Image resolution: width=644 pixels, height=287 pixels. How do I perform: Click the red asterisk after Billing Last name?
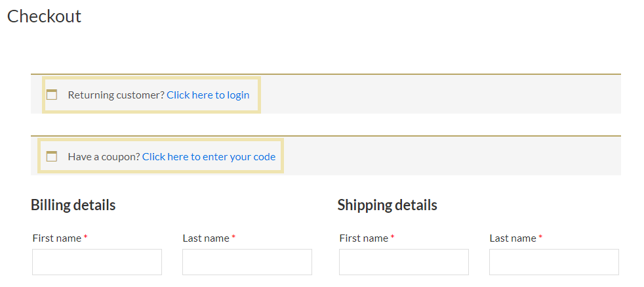pyautogui.click(x=233, y=237)
